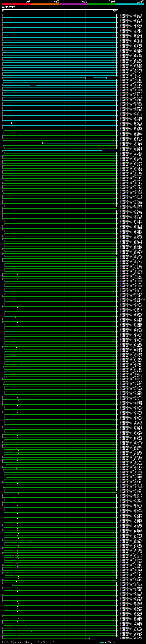146x644 pixels.
Task: Click the white query sequence bar
Action: [60, 9]
